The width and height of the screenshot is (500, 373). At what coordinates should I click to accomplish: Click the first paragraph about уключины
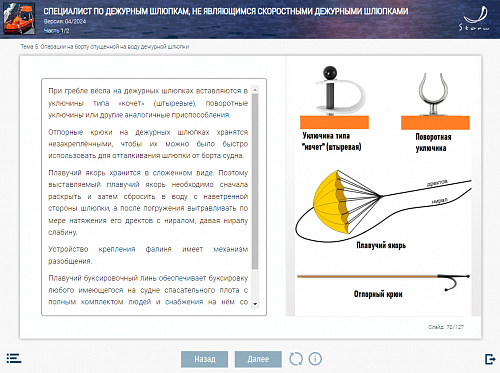pyautogui.click(x=148, y=103)
